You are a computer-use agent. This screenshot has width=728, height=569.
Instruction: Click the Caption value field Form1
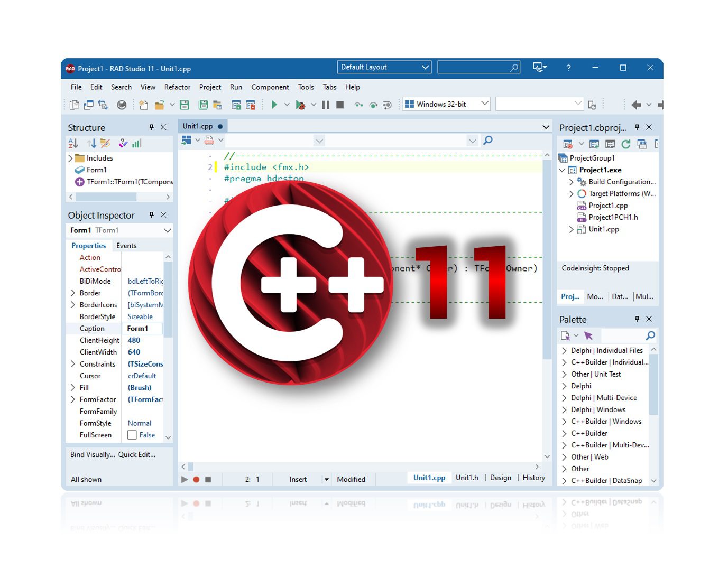142,329
